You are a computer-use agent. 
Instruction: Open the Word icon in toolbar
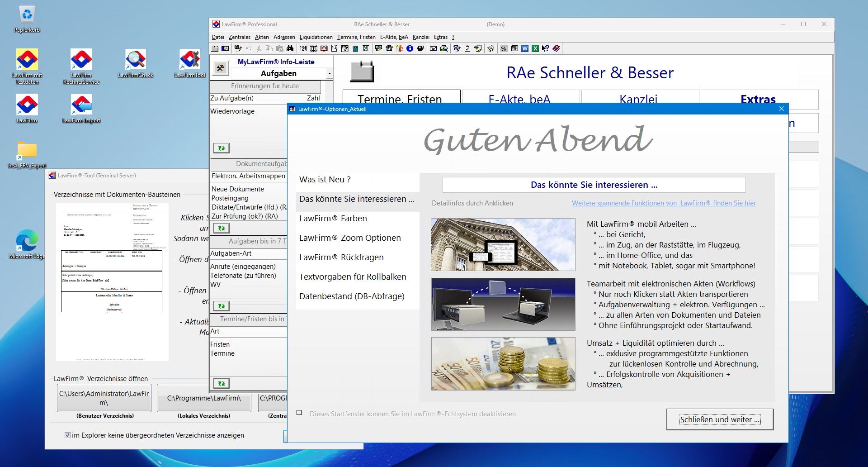[x=525, y=48]
